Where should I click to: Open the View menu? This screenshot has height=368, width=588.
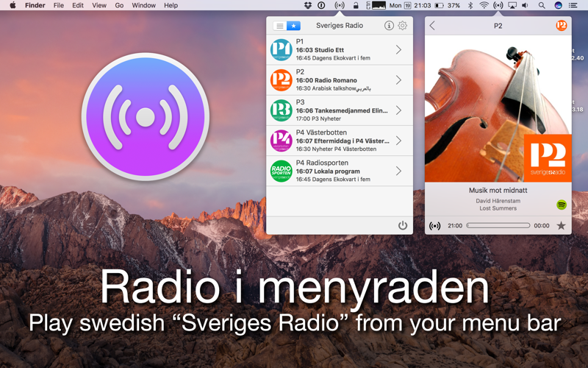pos(99,5)
